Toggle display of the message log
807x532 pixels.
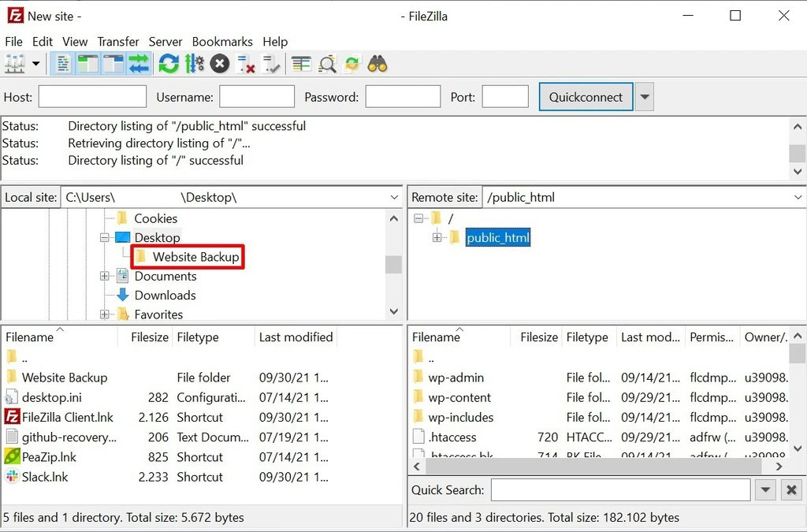click(x=62, y=63)
